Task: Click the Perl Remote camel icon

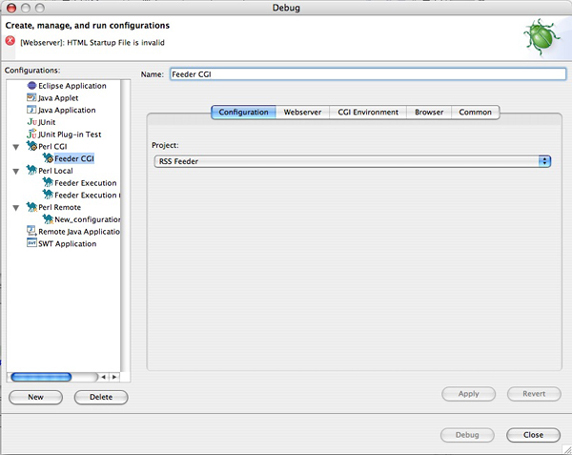Action: [x=32, y=207]
